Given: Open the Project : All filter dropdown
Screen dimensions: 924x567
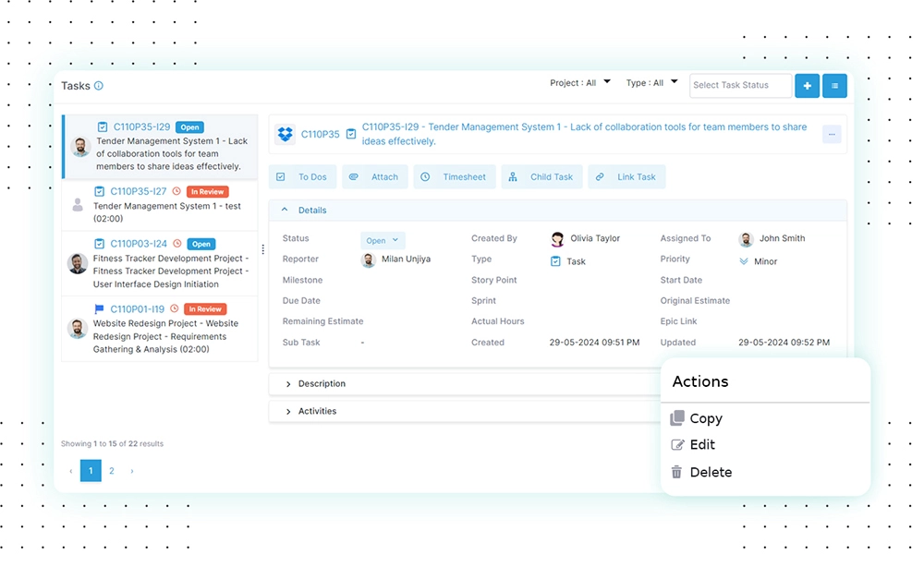Looking at the screenshot, I should [580, 81].
